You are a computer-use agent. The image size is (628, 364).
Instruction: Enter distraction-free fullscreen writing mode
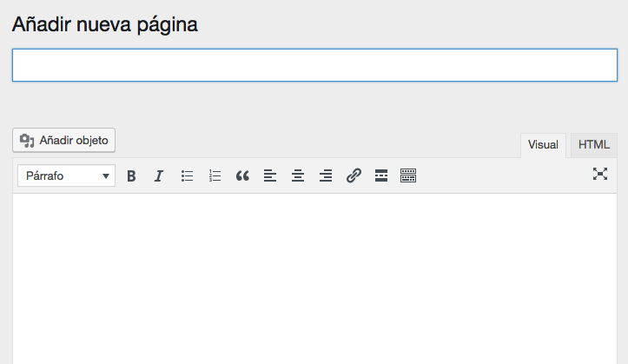600,174
